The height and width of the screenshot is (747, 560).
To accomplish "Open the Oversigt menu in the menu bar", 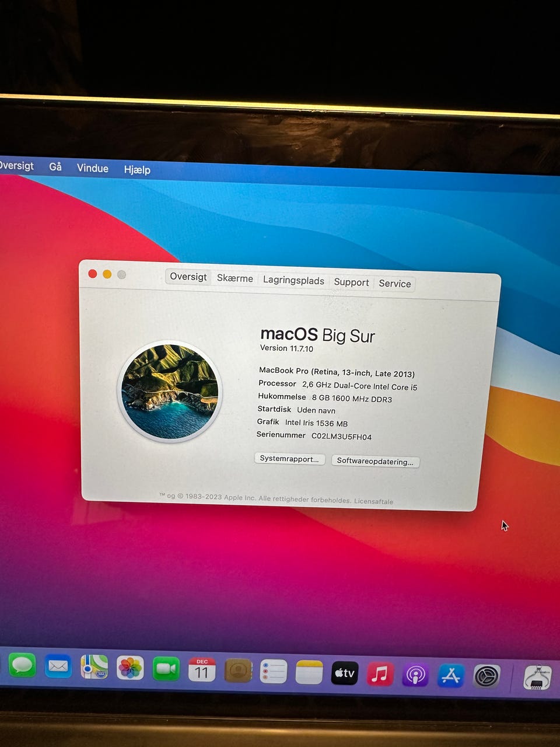I will click(16, 166).
